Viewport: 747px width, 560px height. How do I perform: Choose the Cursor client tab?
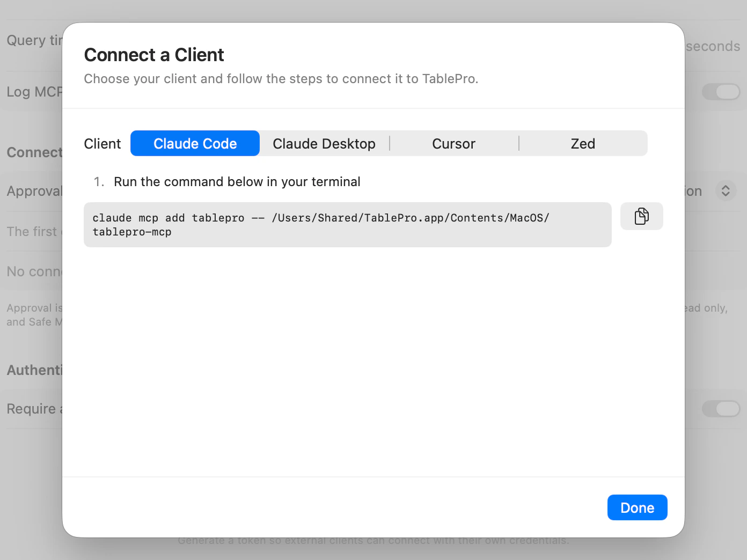[x=454, y=143]
